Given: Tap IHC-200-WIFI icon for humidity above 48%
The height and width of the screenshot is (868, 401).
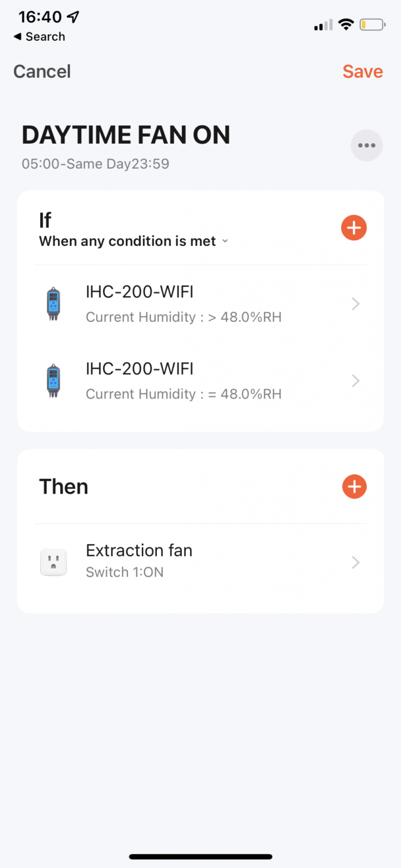Looking at the screenshot, I should (x=53, y=304).
